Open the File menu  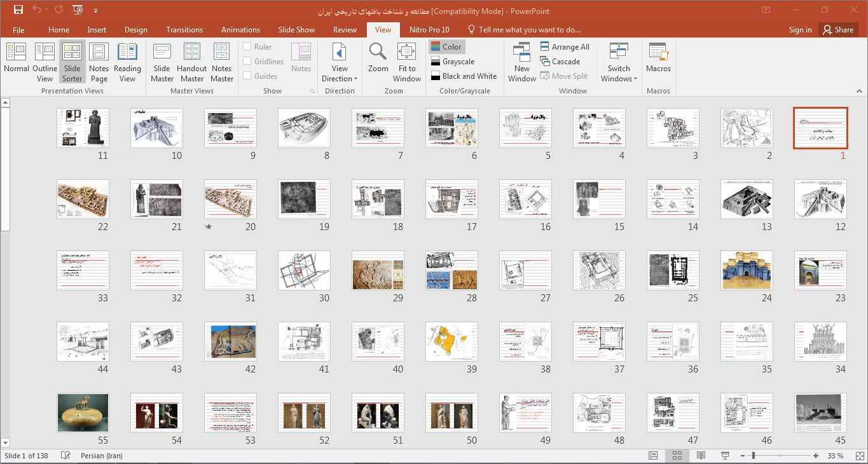click(x=18, y=30)
